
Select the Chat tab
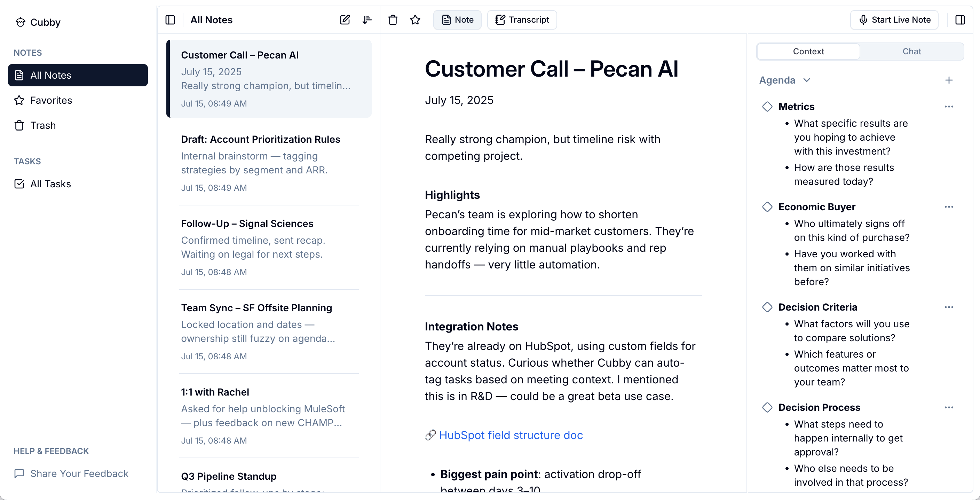coord(911,52)
